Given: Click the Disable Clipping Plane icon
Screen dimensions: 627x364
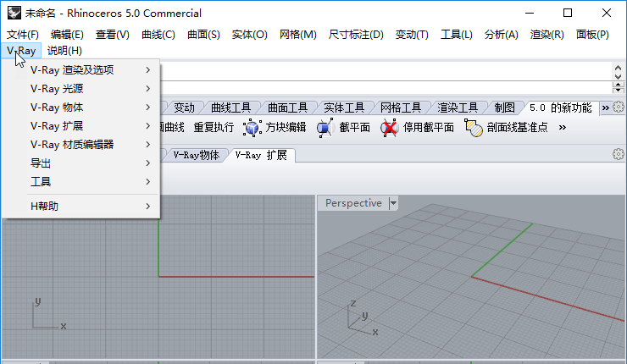Looking at the screenshot, I should click(389, 128).
